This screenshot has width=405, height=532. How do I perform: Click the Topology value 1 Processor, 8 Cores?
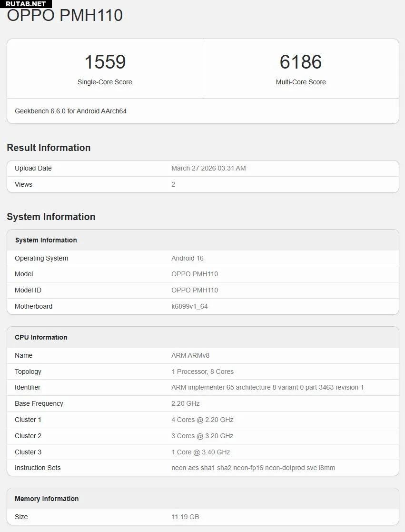[202, 371]
